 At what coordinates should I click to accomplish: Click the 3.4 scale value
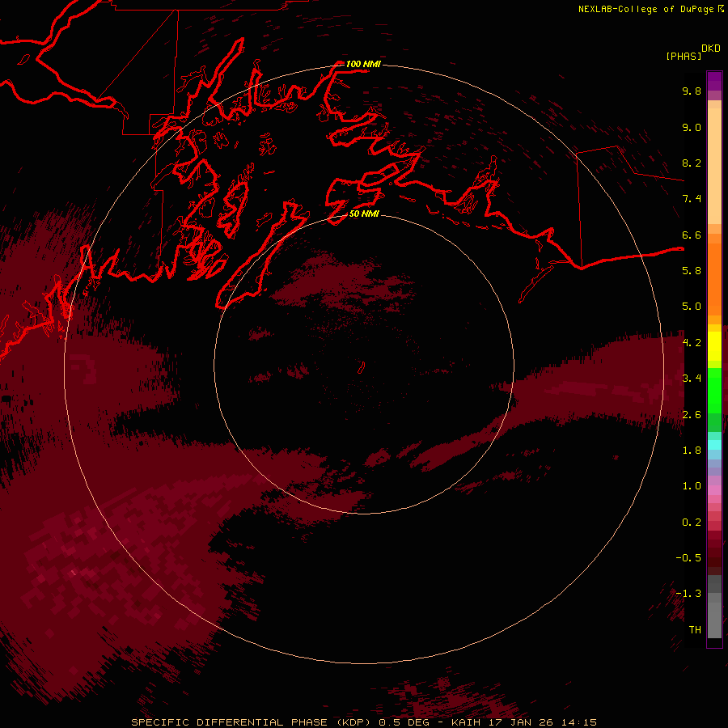pos(692,379)
